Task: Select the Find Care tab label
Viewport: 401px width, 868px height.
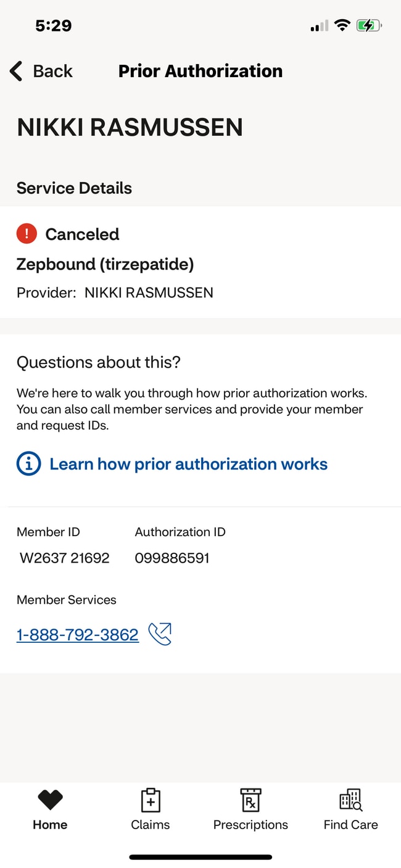Action: tap(351, 825)
